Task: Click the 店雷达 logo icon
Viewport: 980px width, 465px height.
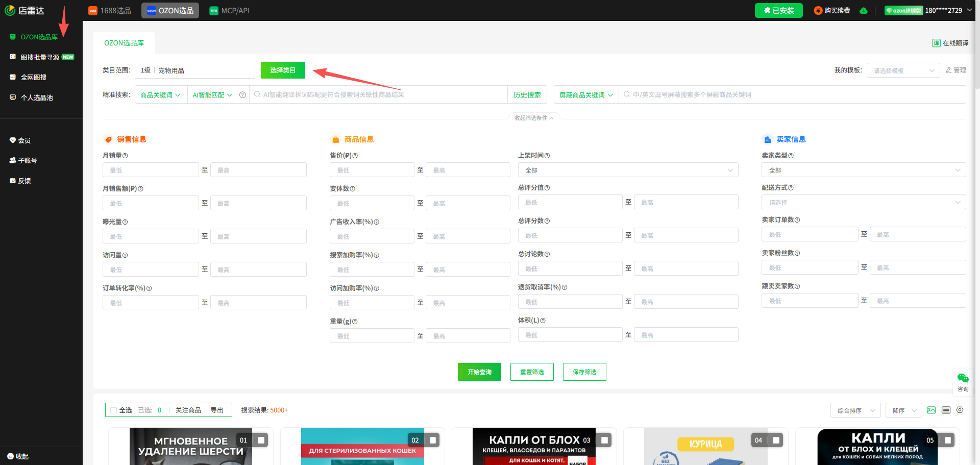Action: coord(10,10)
